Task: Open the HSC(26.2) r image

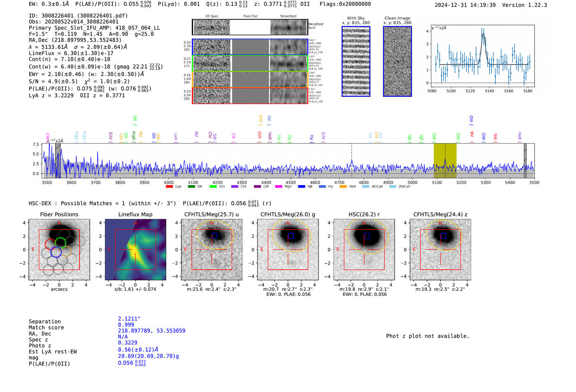Action: (364, 250)
